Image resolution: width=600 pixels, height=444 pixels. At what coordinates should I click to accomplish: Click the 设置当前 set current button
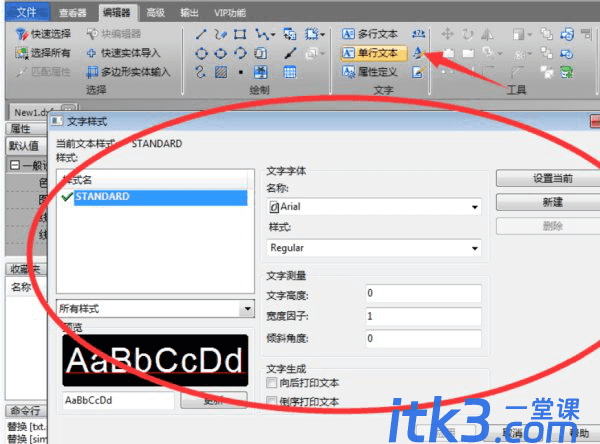(551, 178)
